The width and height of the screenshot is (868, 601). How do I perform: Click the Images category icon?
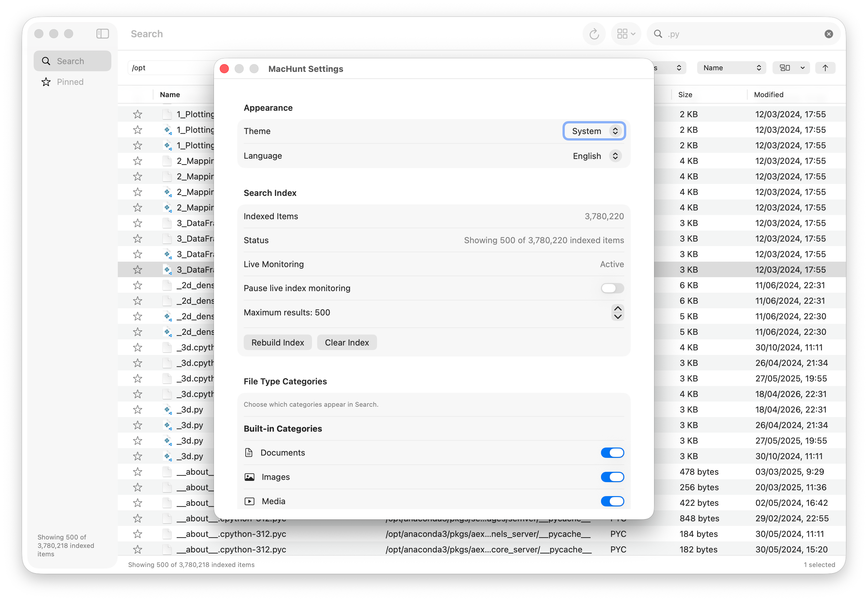tap(250, 477)
